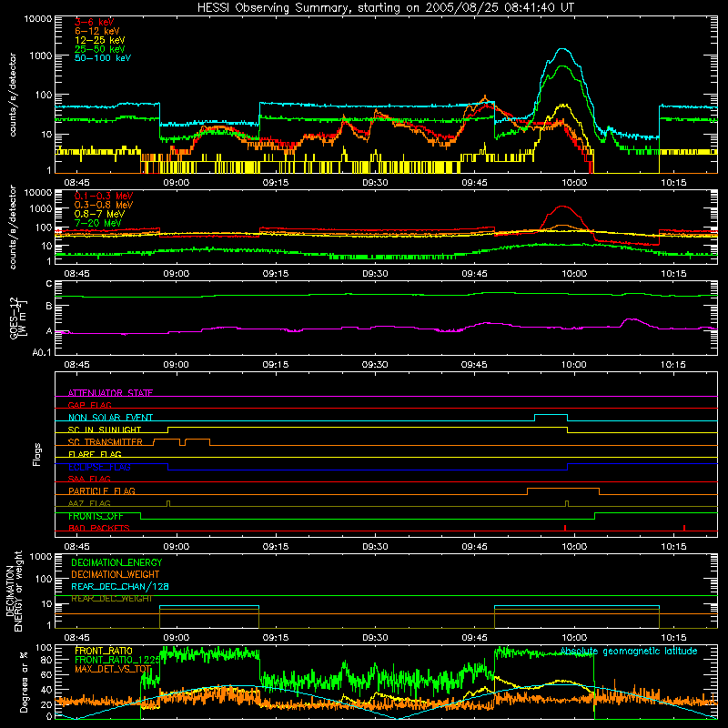Select the SC_IN_SUNLIGHT flag label

(105, 430)
